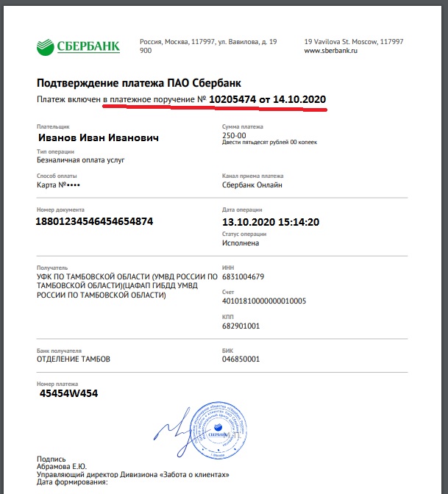This screenshot has width=448, height=494.
Task: Click the 'Сумма платежа' label
Action: 243,126
